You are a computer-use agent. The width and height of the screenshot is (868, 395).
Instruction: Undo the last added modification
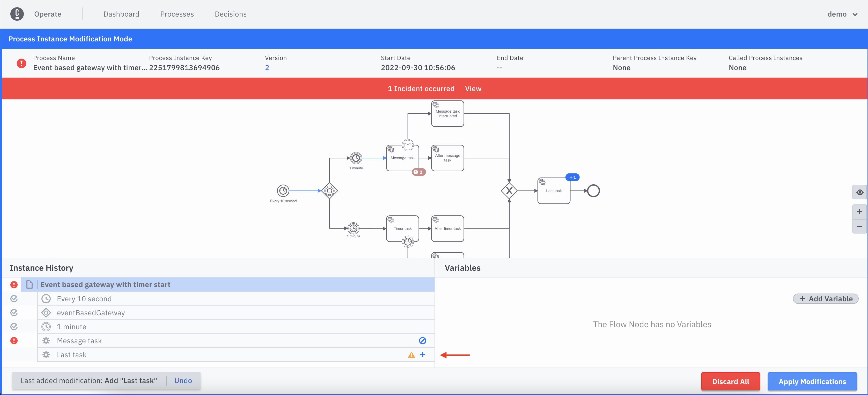click(183, 381)
